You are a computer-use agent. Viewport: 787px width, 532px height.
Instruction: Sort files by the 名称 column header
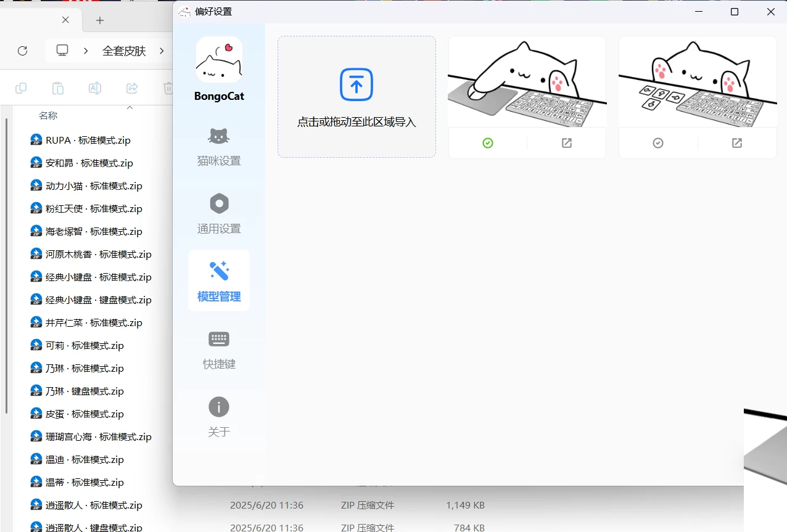[x=48, y=115]
